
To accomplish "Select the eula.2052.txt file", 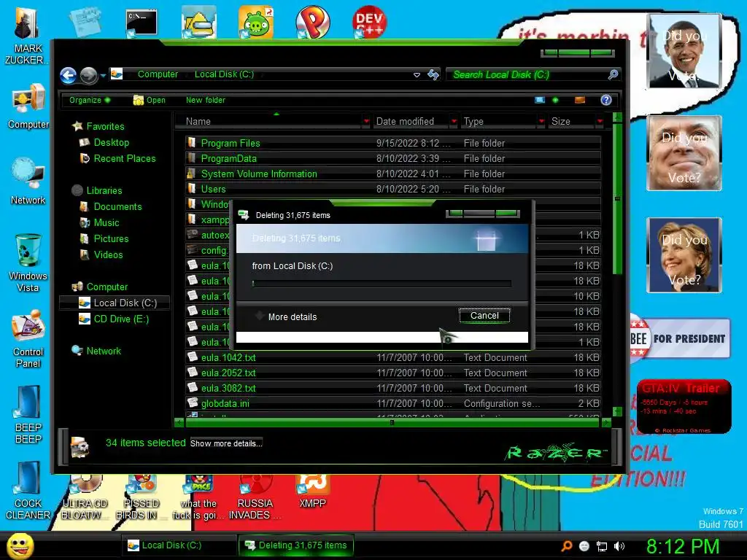I will pos(393,373).
